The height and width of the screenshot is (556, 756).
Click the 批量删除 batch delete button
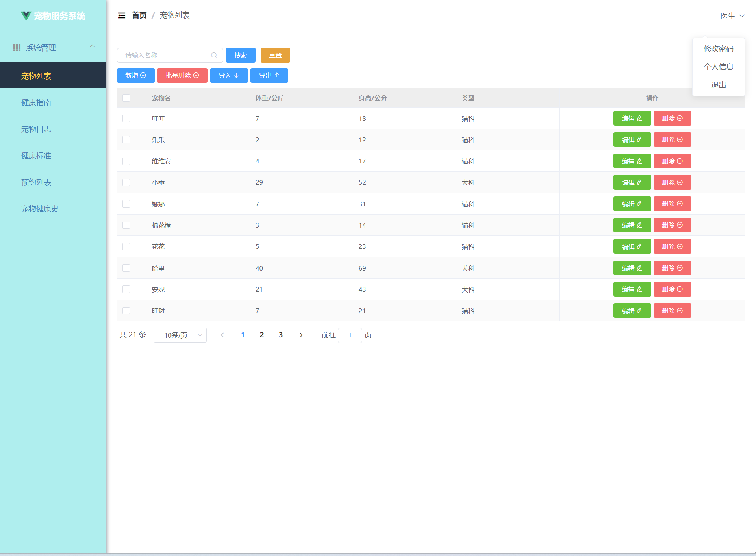click(x=182, y=75)
